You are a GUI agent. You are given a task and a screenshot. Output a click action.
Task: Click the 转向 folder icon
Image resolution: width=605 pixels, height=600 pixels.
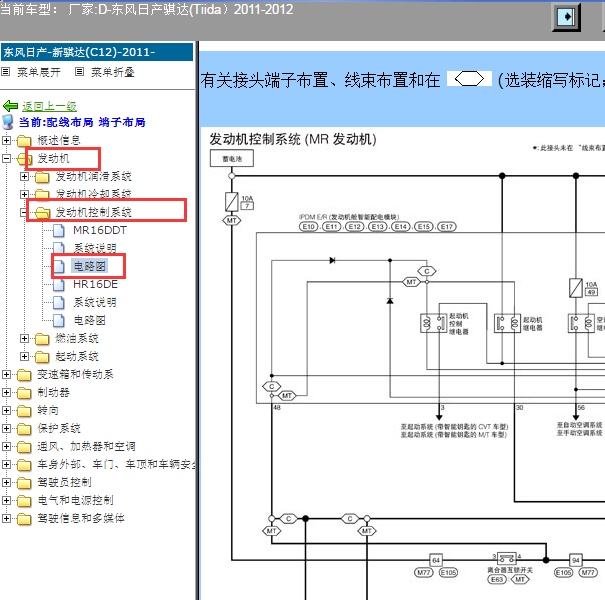24,411
